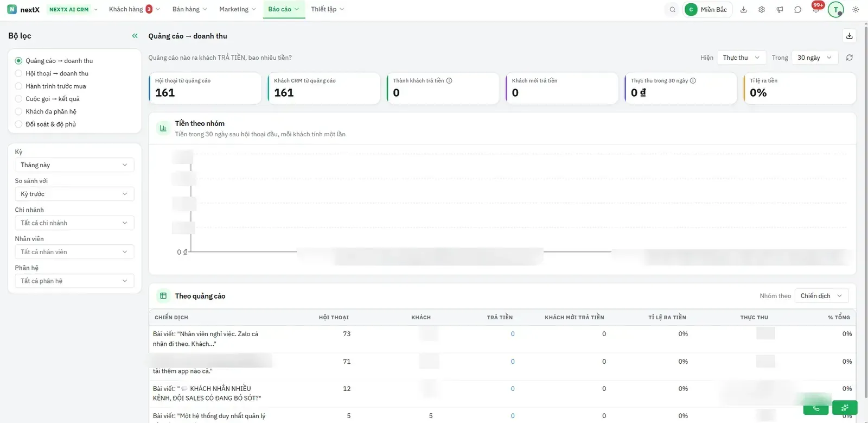The width and height of the screenshot is (868, 423).
Task: Select Cuộc gọi → kết quả radio
Action: pos(18,99)
